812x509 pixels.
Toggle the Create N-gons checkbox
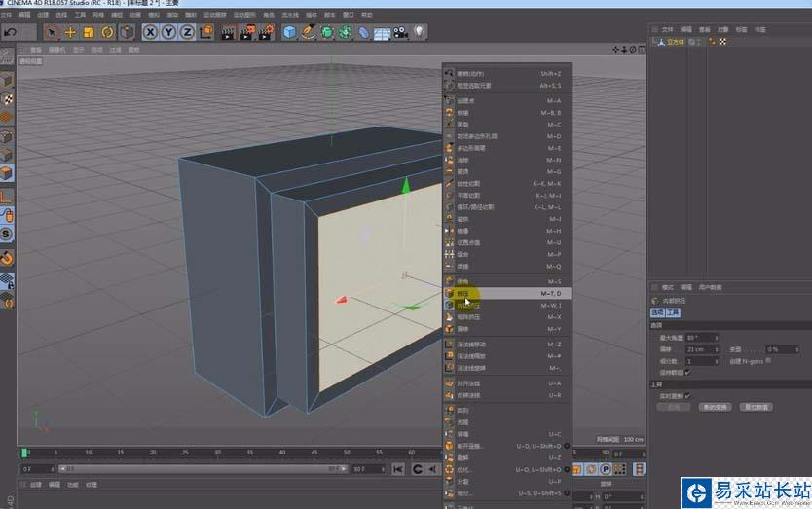768,360
